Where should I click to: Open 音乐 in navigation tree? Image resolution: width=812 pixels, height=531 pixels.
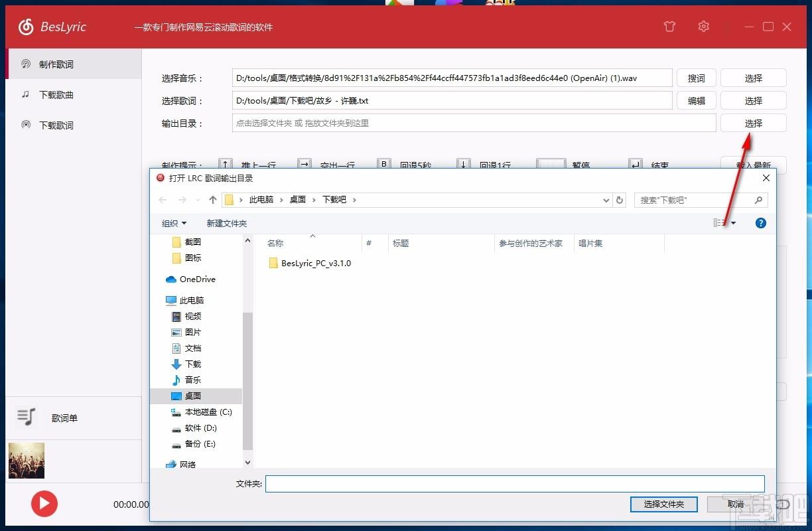pyautogui.click(x=186, y=380)
